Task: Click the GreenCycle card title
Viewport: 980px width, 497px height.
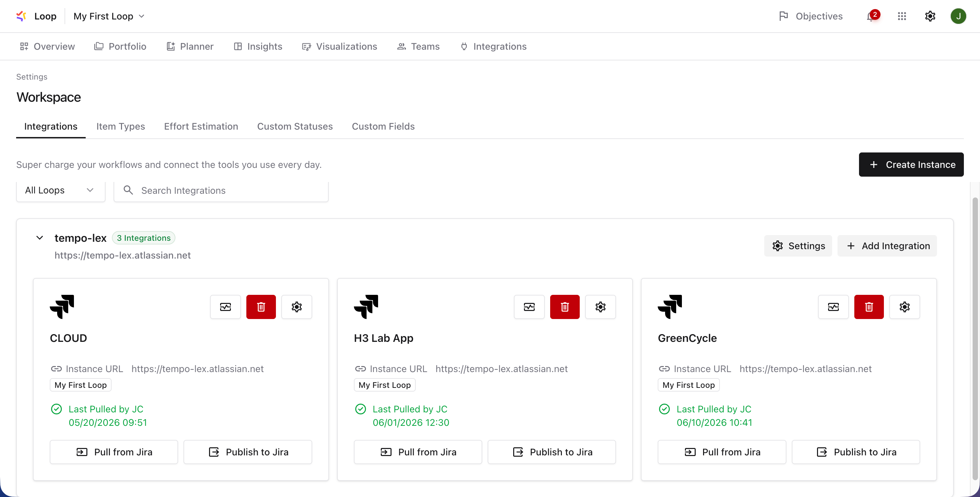Action: click(x=688, y=338)
